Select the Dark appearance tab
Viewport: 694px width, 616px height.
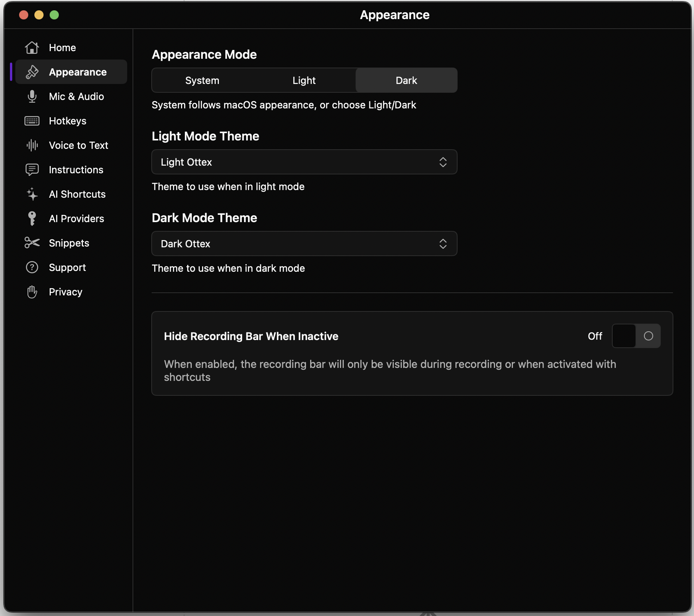406,80
